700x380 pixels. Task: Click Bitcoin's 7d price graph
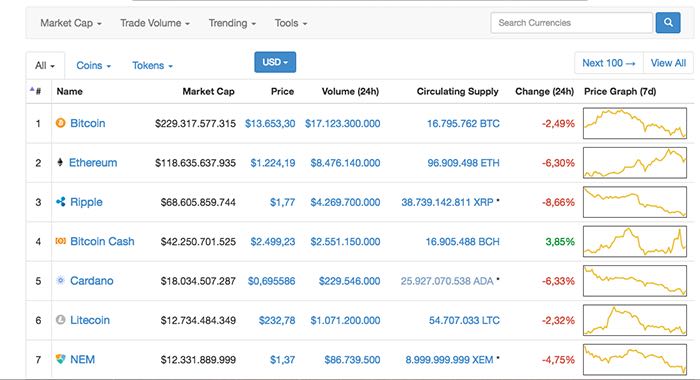[635, 123]
